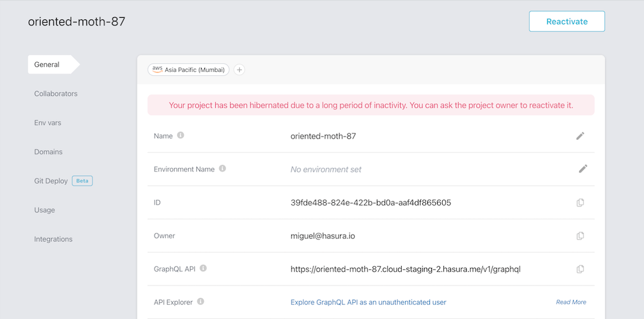Image resolution: width=644 pixels, height=319 pixels.
Task: Click the pencil icon to edit project name
Action: click(580, 136)
